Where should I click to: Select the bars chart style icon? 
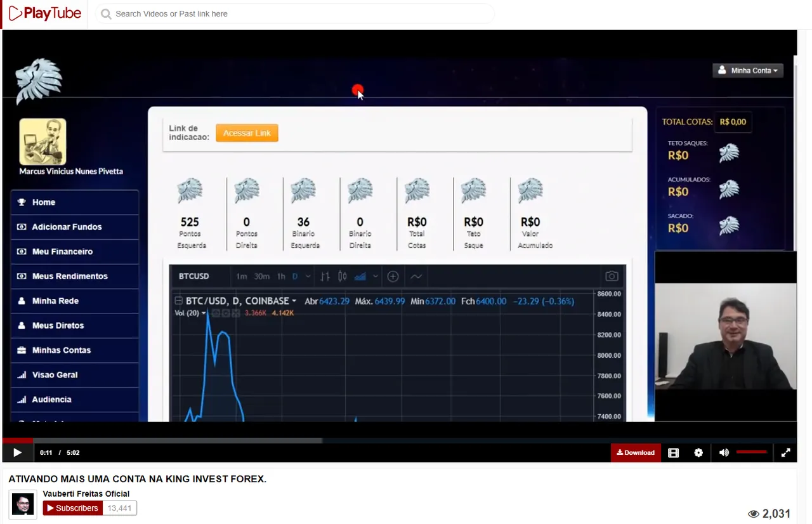[x=325, y=277]
